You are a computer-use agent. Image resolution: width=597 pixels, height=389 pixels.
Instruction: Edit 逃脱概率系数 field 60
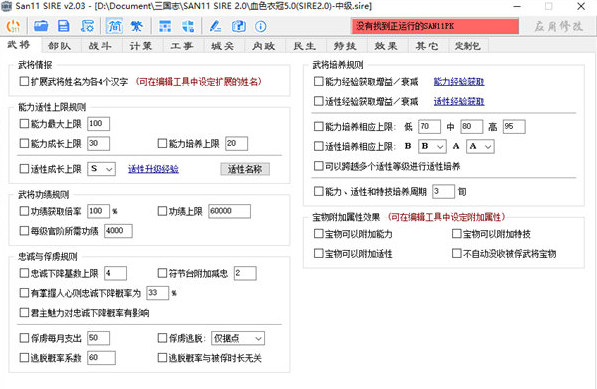[101, 358]
